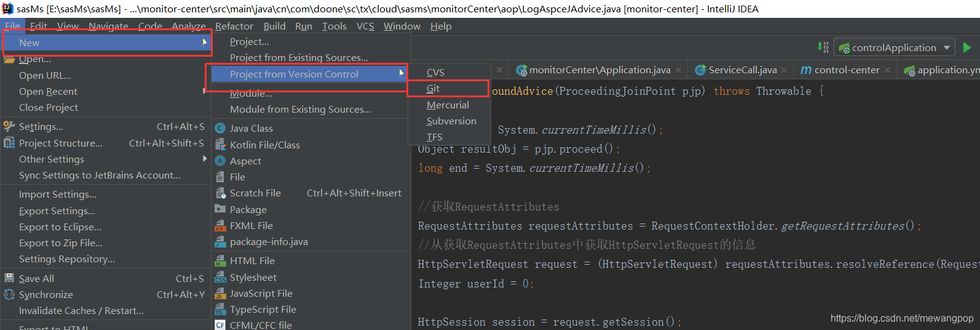Click the File icon in the New submenu
The height and width of the screenshot is (330, 980).
pyautogui.click(x=220, y=177)
